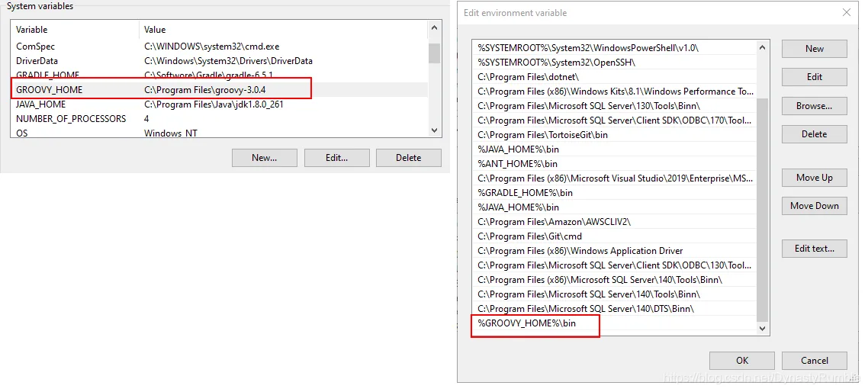Screen dimensions: 868x392
Task: Select the WindowsPowerShell\v1.0\ path entry
Action: coord(615,48)
